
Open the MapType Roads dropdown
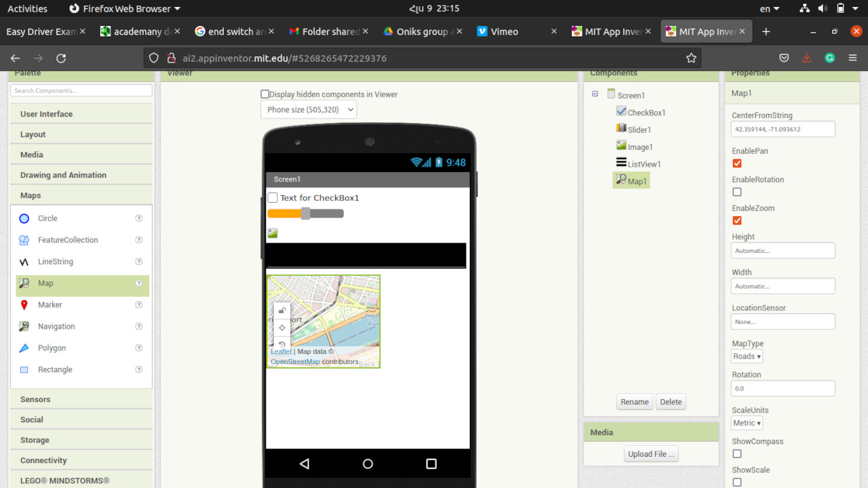[747, 357]
